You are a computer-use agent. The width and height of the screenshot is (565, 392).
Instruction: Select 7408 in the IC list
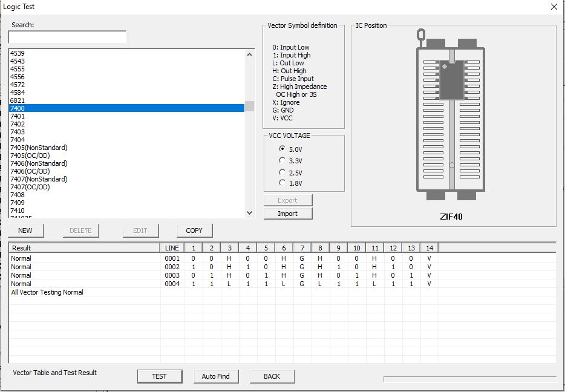coord(126,195)
